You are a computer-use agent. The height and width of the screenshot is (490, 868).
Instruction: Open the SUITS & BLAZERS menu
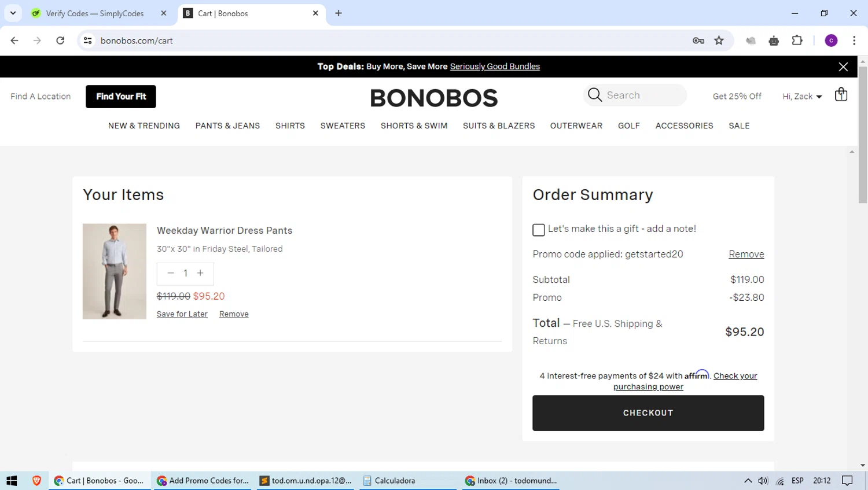499,126
